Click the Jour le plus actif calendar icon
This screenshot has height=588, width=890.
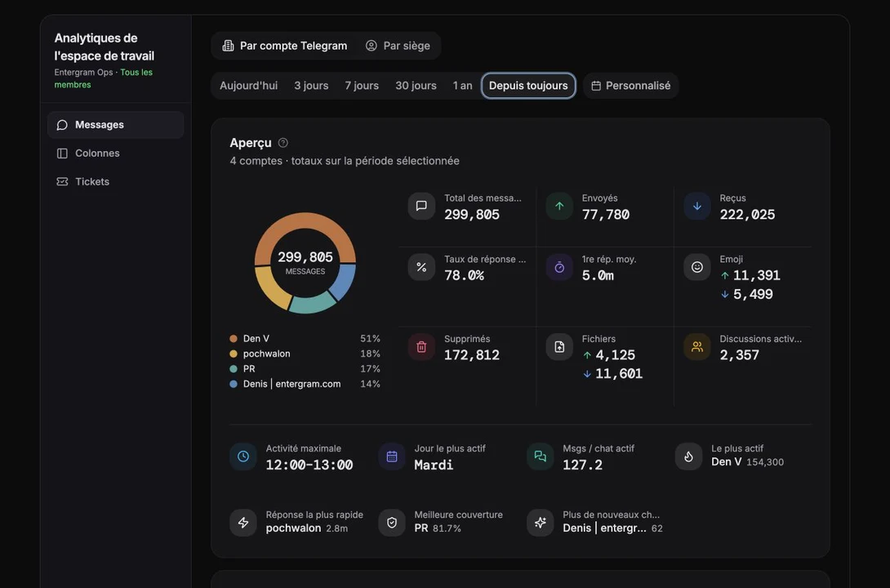coord(392,457)
